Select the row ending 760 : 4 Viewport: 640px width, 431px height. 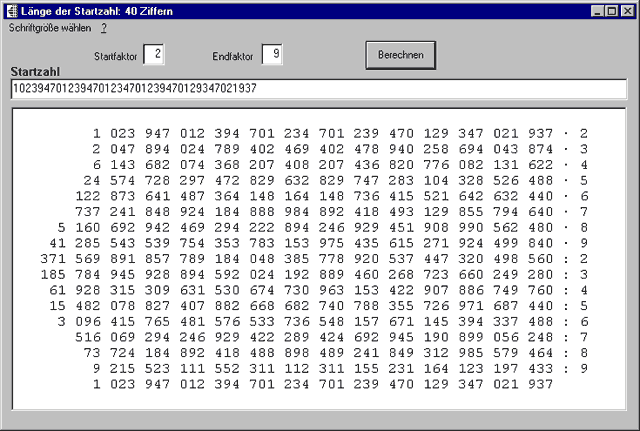pyautogui.click(x=318, y=290)
